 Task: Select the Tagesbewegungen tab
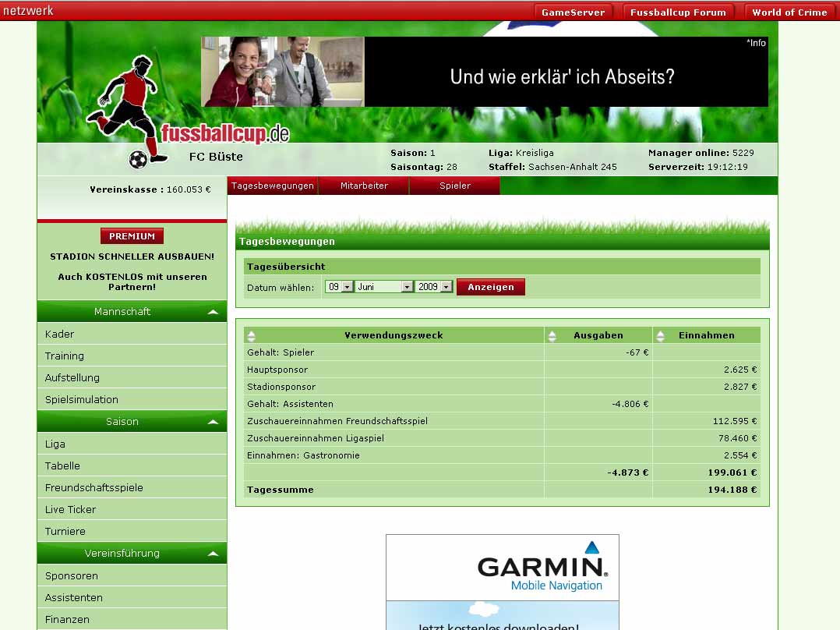coord(273,186)
